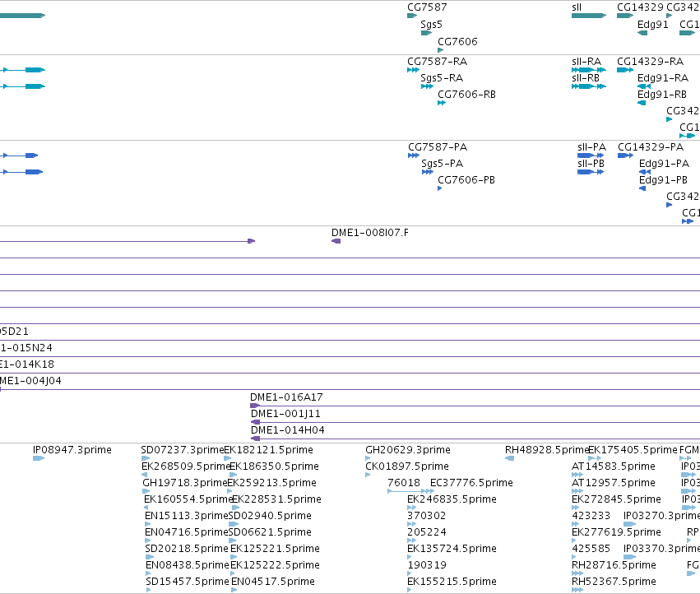Open EST SD20218.5prime label
Viewport: 700px width, 594px height.
(x=187, y=549)
